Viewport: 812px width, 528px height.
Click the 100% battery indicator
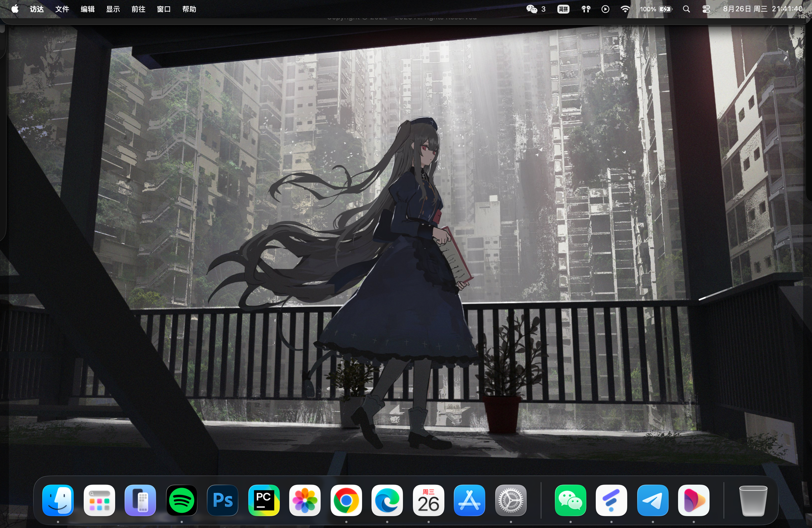pyautogui.click(x=656, y=9)
